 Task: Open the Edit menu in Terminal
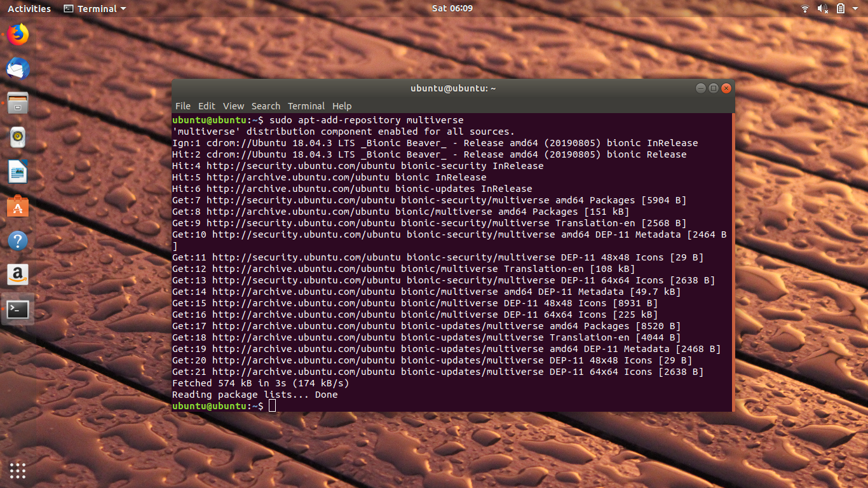206,106
